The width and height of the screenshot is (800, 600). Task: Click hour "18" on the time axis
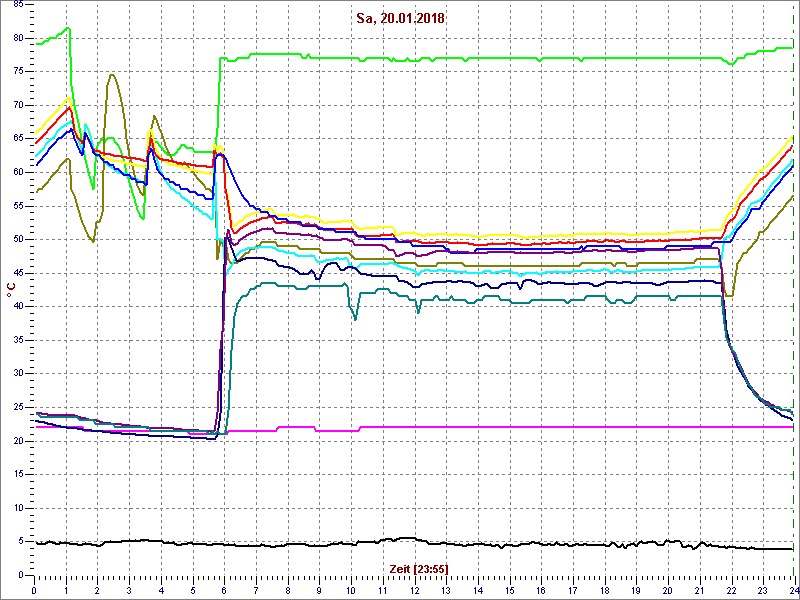604,590
